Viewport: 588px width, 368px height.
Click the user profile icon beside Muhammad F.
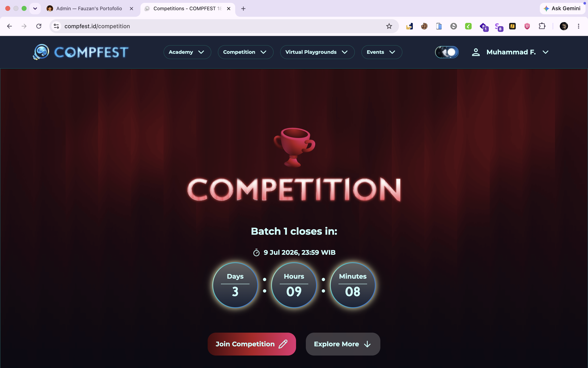click(x=476, y=52)
